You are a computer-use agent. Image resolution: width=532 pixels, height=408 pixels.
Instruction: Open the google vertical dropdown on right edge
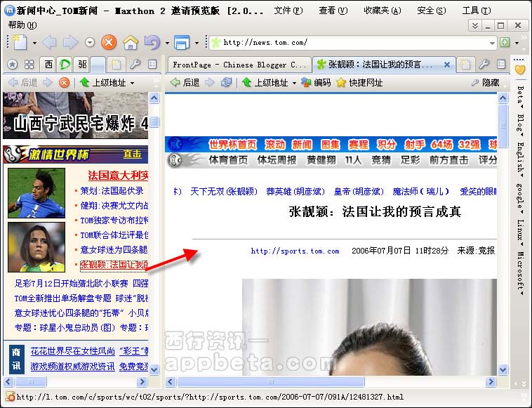click(x=520, y=198)
